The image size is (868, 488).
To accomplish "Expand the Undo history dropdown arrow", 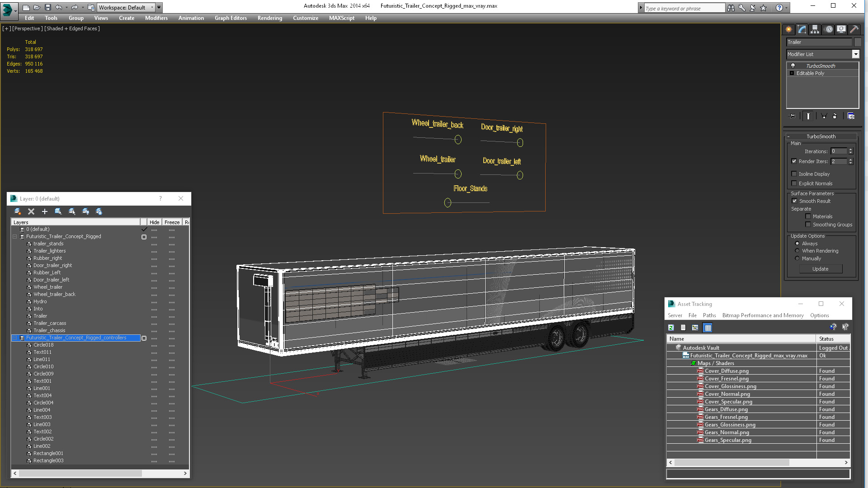I will tap(66, 7).
